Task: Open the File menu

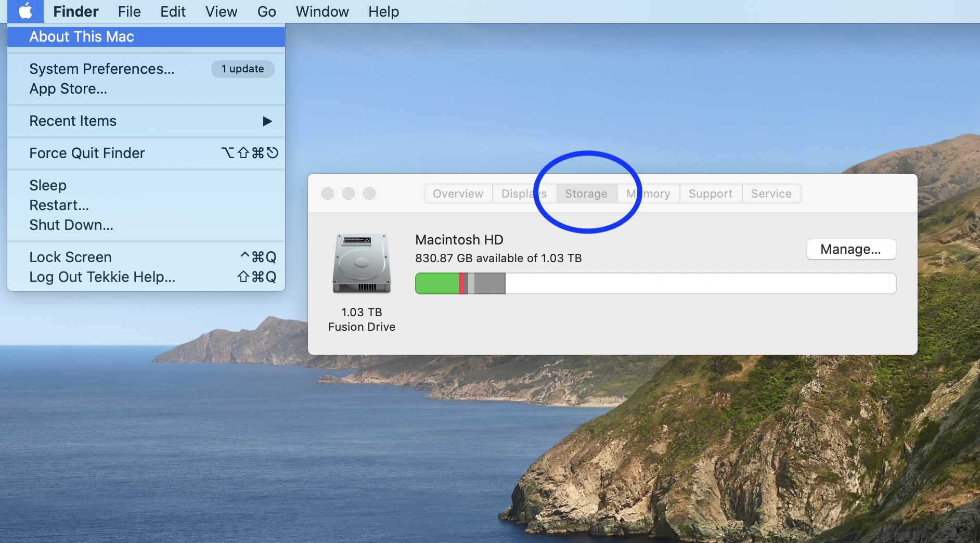Action: tap(129, 11)
